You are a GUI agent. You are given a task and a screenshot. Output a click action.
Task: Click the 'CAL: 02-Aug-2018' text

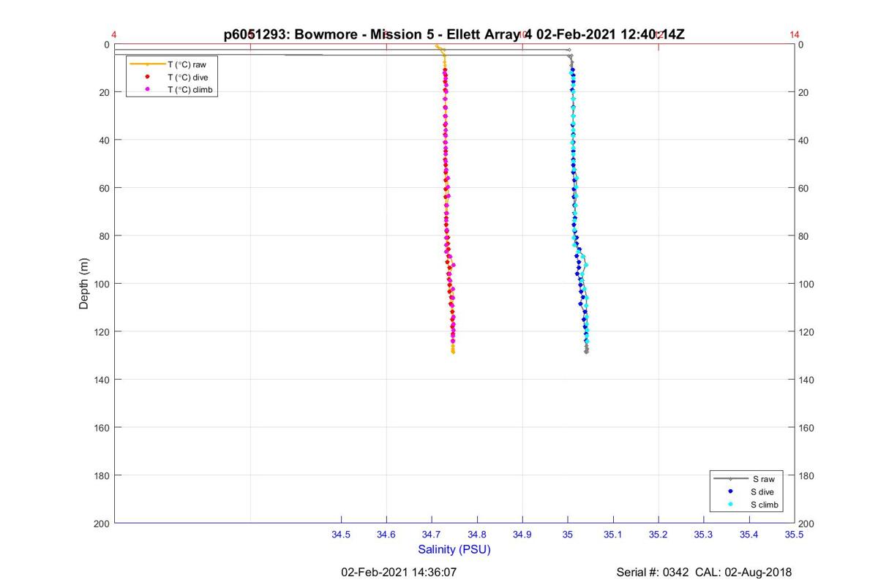(x=743, y=573)
